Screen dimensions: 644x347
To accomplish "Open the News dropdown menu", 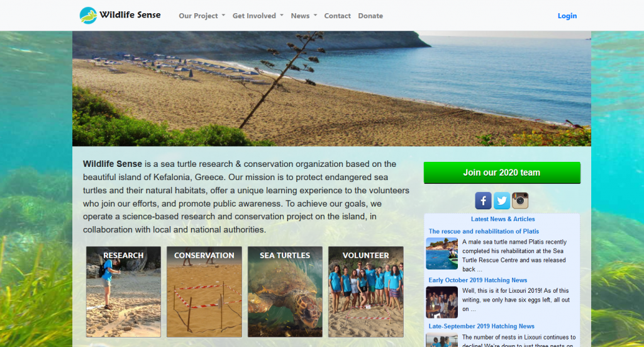I will (304, 16).
